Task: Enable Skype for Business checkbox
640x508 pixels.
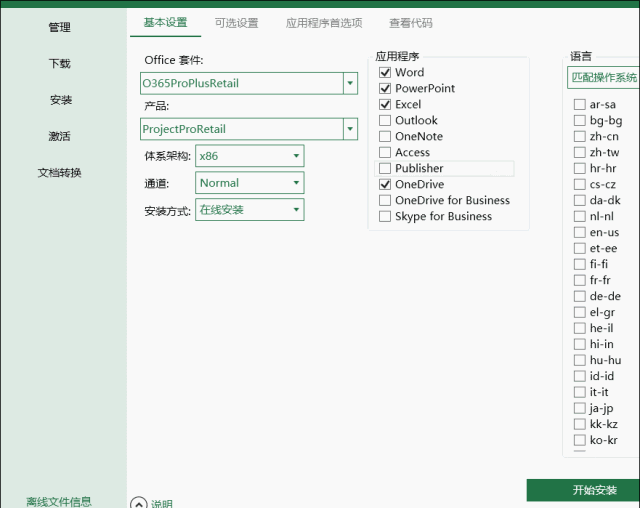Action: [x=385, y=216]
